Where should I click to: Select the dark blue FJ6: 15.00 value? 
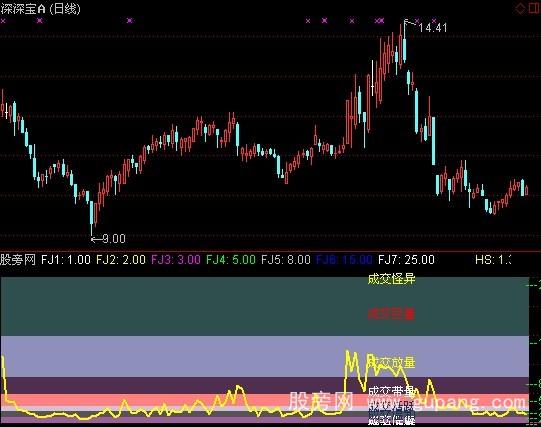[344, 259]
